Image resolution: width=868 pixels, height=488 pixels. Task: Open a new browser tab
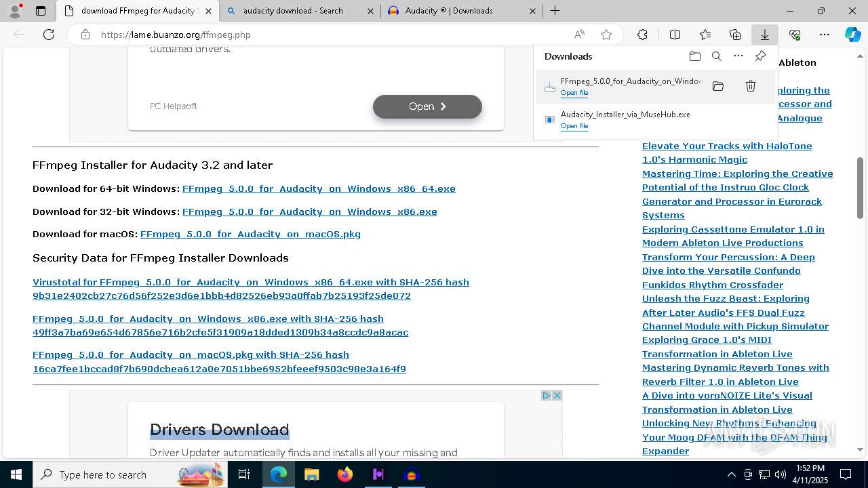pos(555,11)
